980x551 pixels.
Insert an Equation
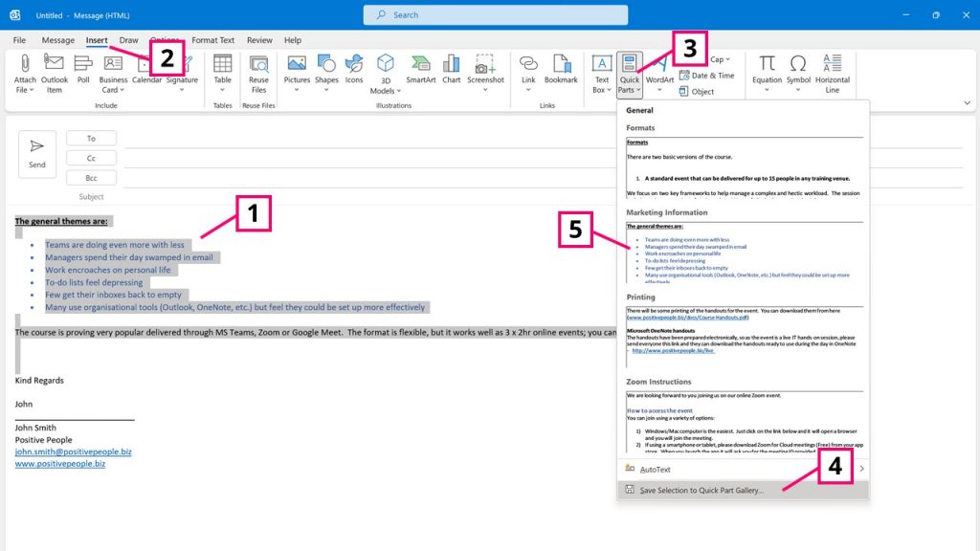pyautogui.click(x=768, y=69)
